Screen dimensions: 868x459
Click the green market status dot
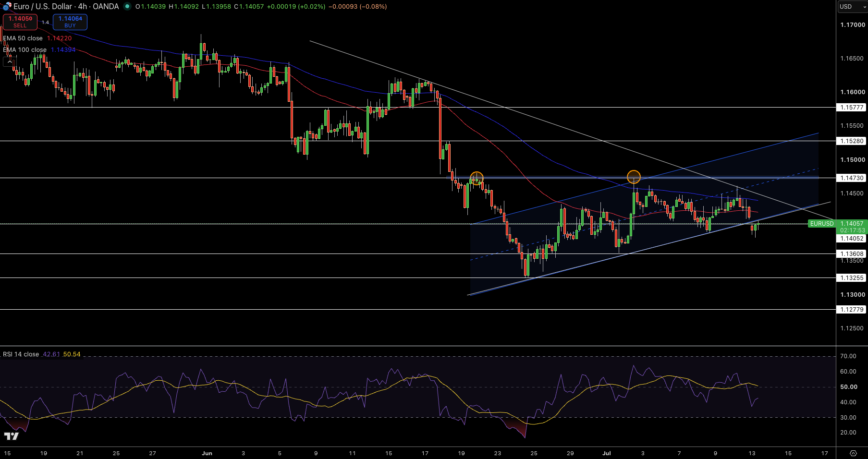click(127, 6)
